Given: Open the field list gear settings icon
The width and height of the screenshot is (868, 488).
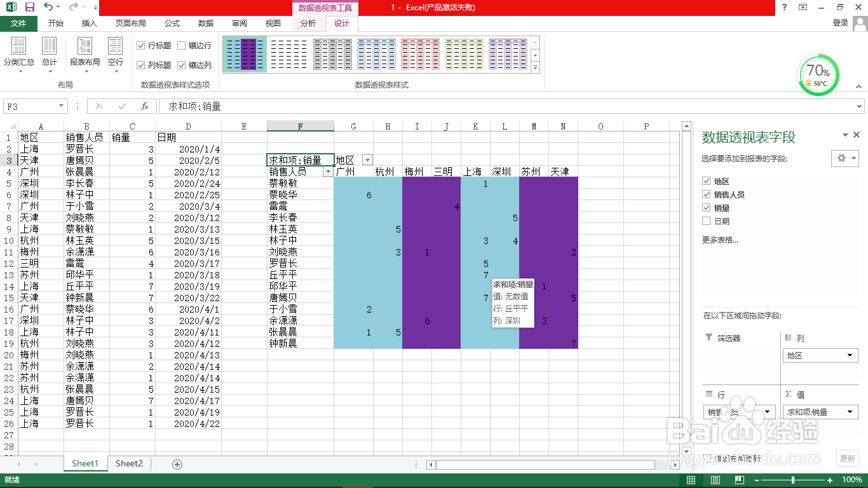Looking at the screenshot, I should click(x=840, y=158).
